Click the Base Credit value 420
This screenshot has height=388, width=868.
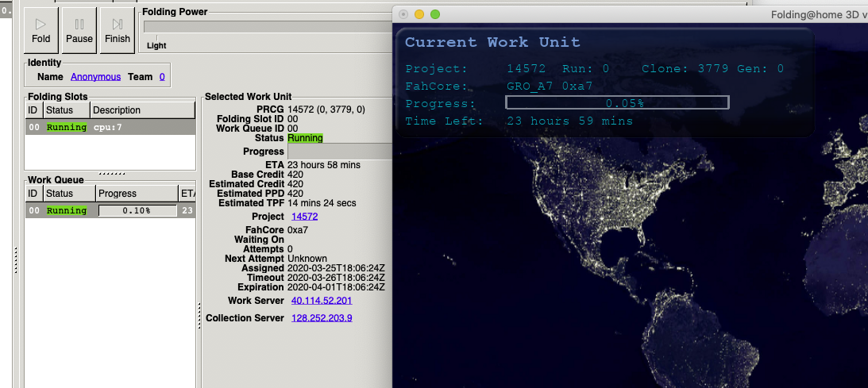(x=295, y=174)
